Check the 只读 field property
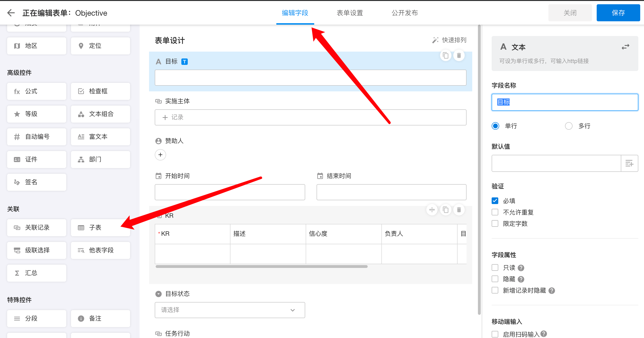The image size is (644, 338). (x=495, y=267)
